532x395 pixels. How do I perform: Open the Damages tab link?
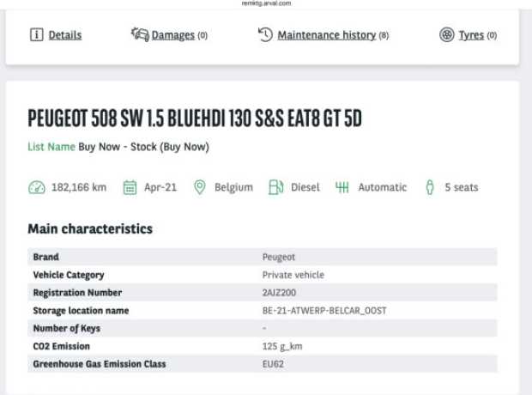173,35
